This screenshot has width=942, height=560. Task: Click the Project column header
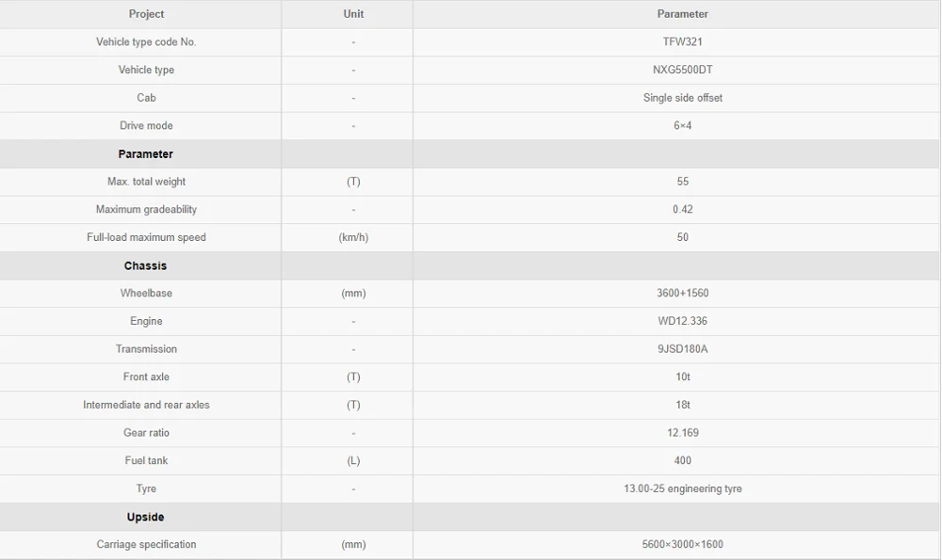(146, 14)
